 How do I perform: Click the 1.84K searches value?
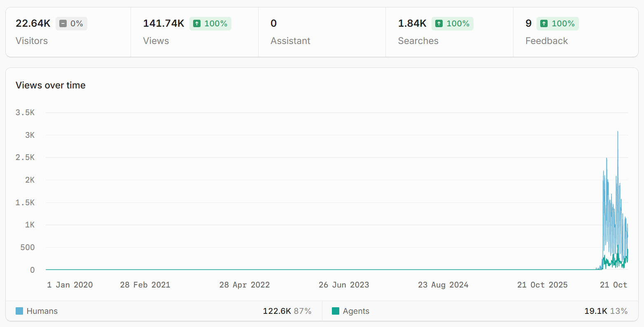click(x=412, y=23)
